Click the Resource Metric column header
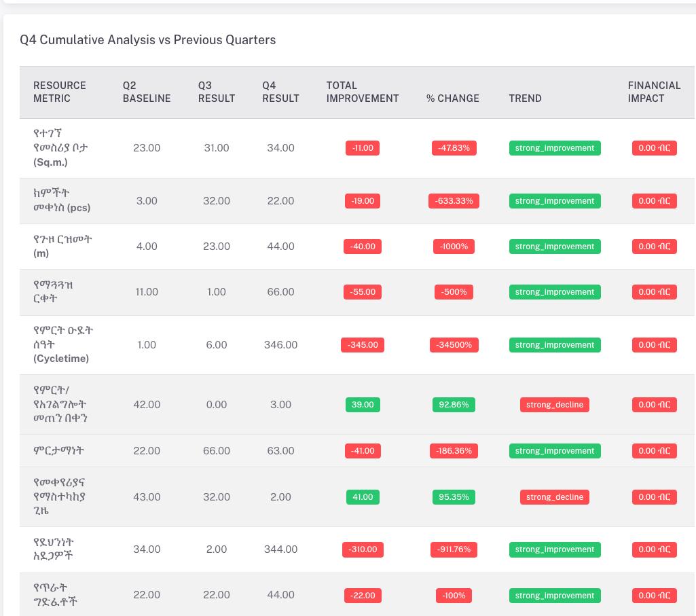Screen dimensions: 696x616 [60, 92]
